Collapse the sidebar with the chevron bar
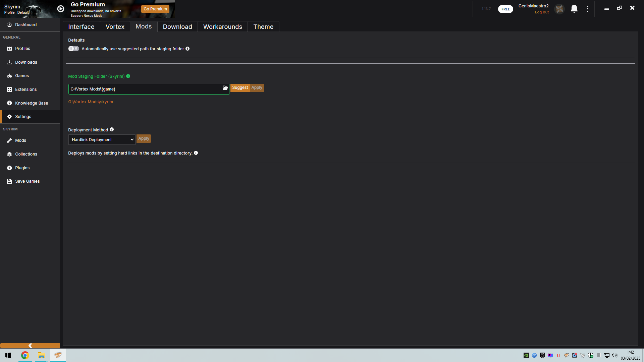The image size is (644, 362). click(30, 346)
